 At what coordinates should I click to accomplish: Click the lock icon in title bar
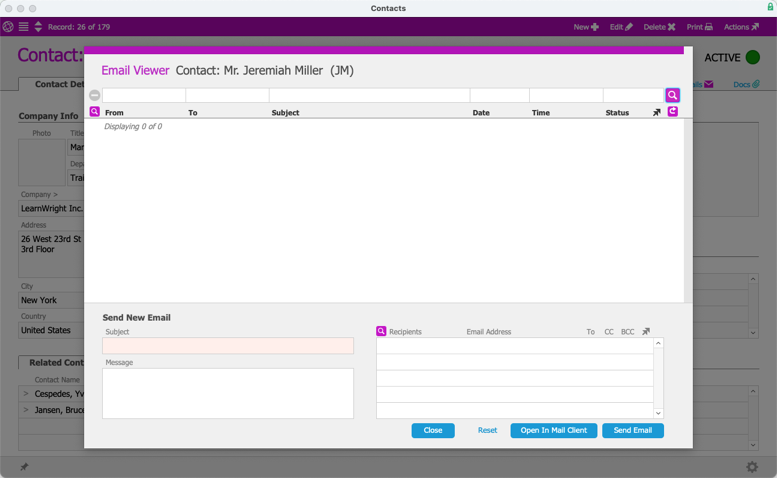coord(771,7)
